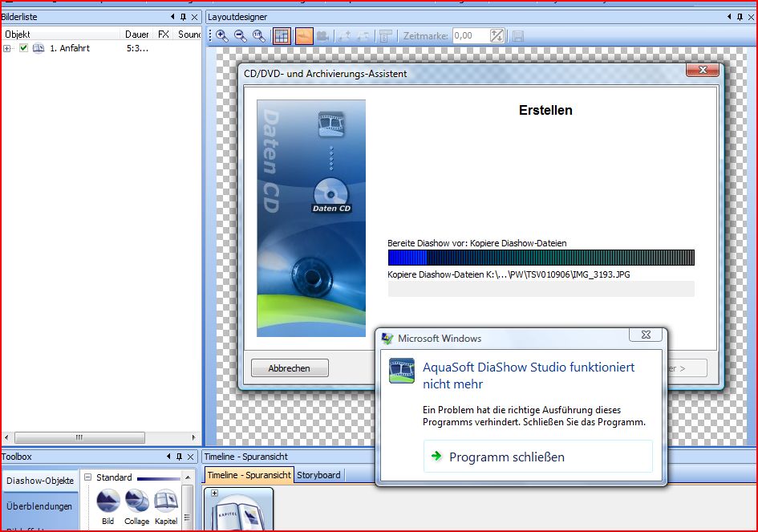Click the Abbrechen button
Screen dimensions: 758x532
(x=289, y=368)
